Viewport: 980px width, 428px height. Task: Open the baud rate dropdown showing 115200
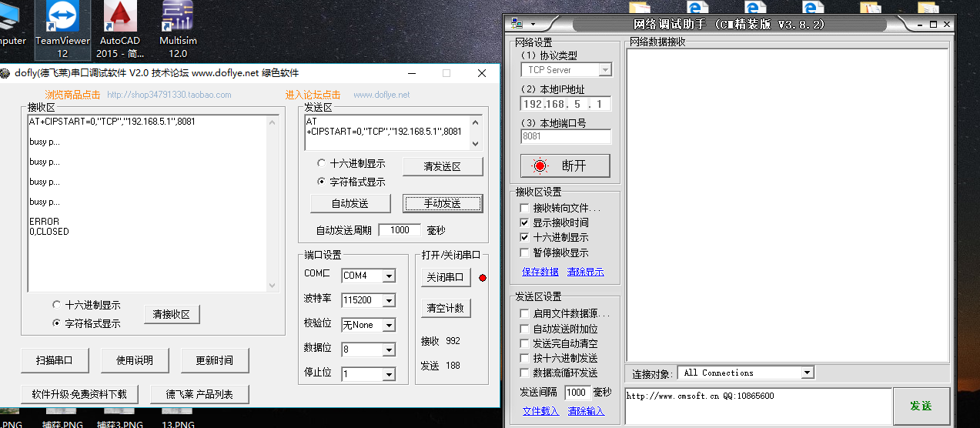[x=389, y=300]
